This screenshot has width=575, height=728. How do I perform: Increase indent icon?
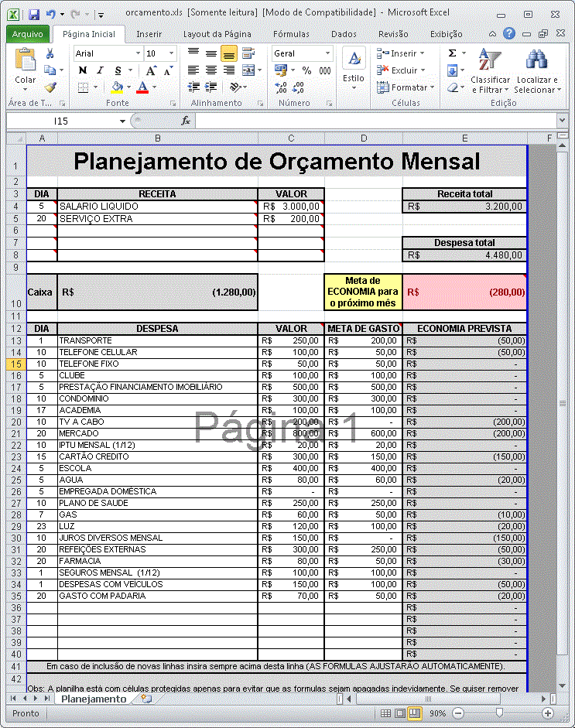coord(211,87)
